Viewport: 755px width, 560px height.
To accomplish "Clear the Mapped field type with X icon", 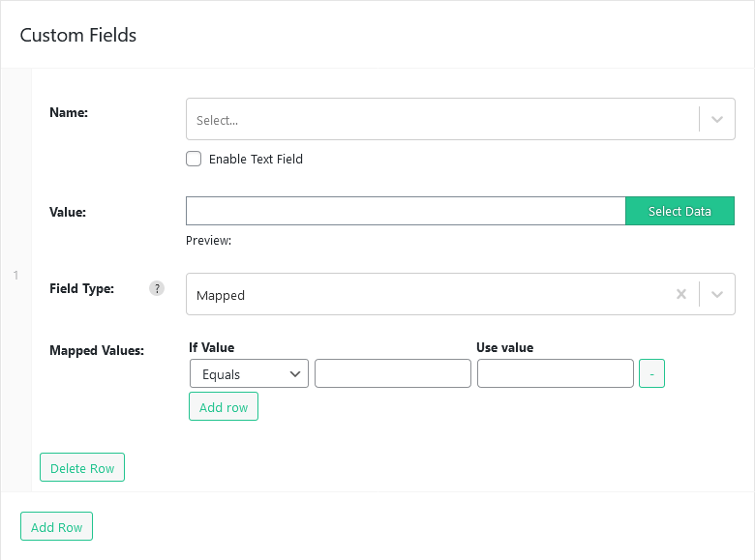I will 680,294.
